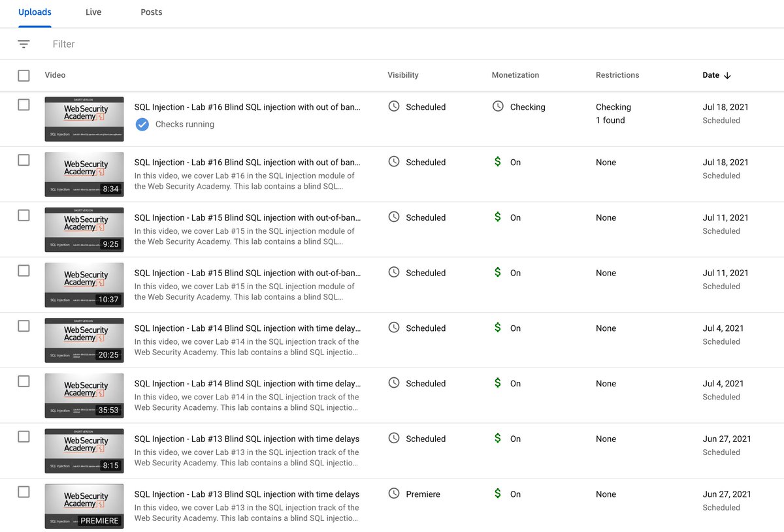Check the box for the Premiere Lab #13 video

pos(24,492)
